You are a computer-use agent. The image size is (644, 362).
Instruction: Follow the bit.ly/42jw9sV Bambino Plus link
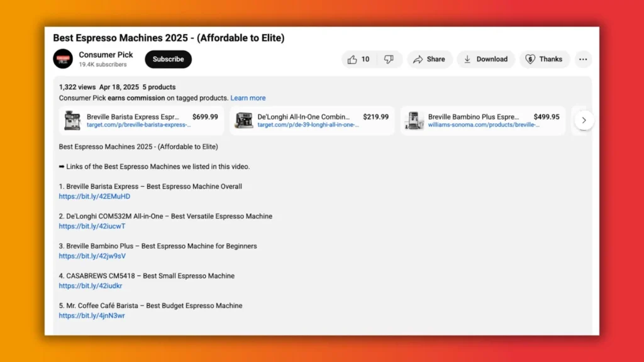(x=92, y=256)
